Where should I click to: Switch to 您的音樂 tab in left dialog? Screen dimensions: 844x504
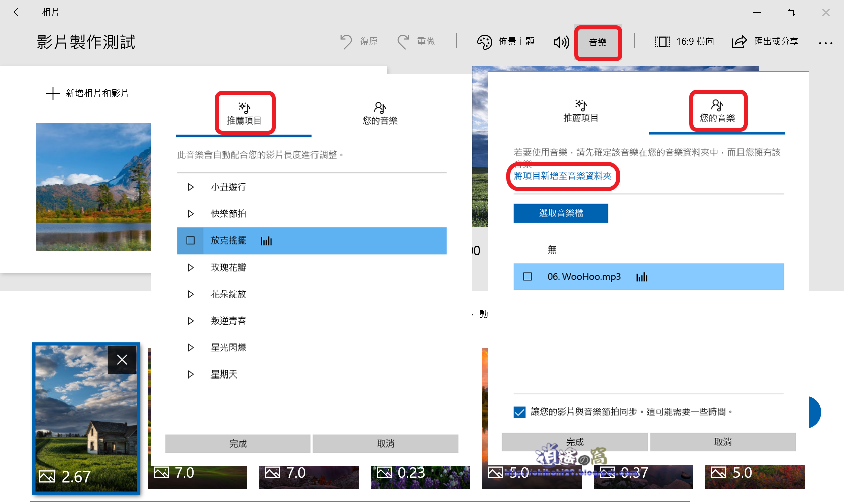pos(380,113)
